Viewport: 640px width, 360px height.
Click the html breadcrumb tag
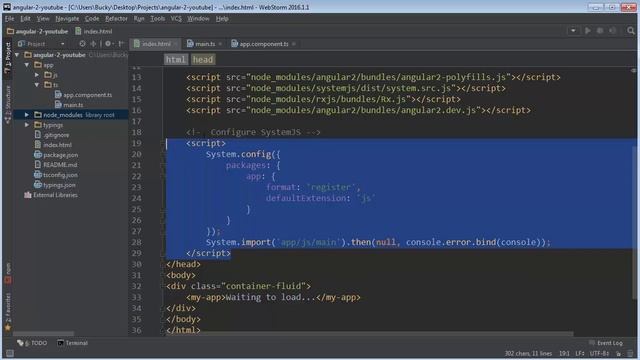click(176, 60)
